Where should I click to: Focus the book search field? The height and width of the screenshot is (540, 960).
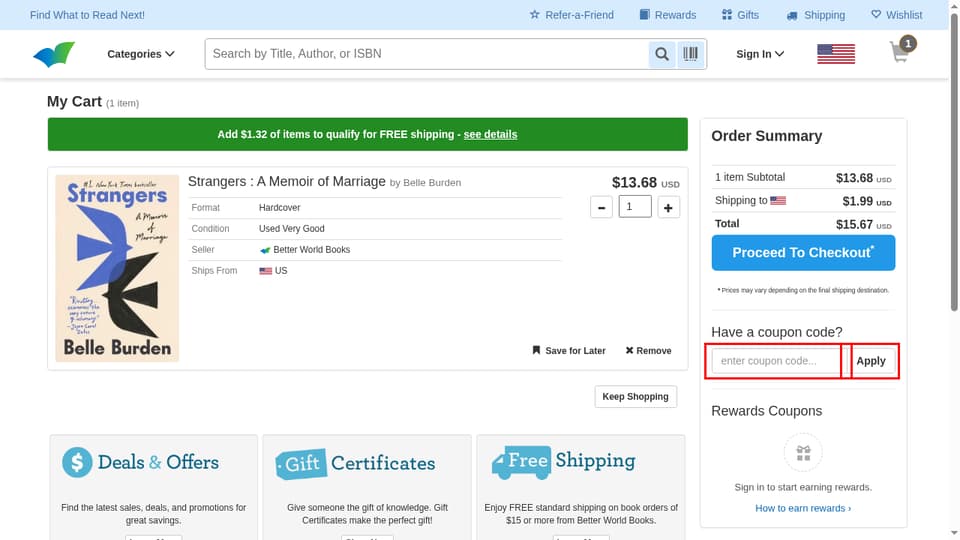tap(427, 54)
